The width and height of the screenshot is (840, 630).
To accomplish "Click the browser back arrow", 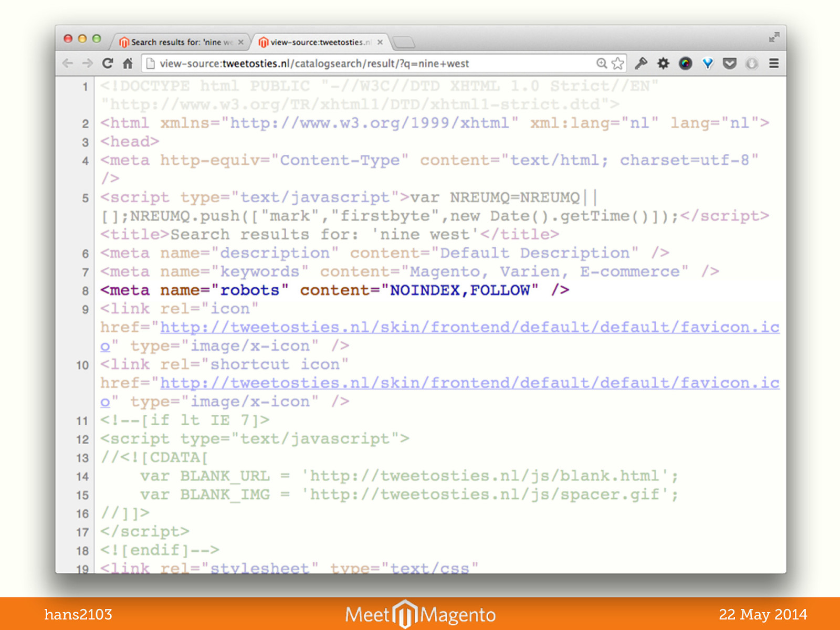I will 68,64.
